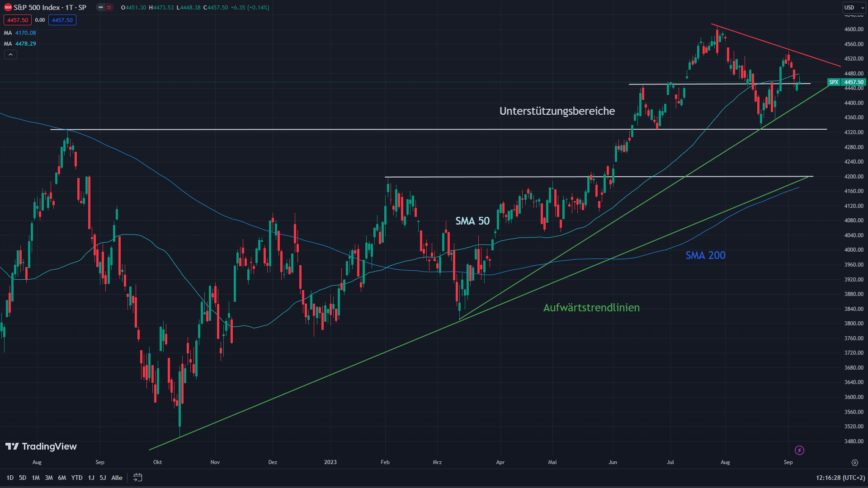Select the MA 4170.08 indicator legend
868x488 pixels.
(x=20, y=33)
